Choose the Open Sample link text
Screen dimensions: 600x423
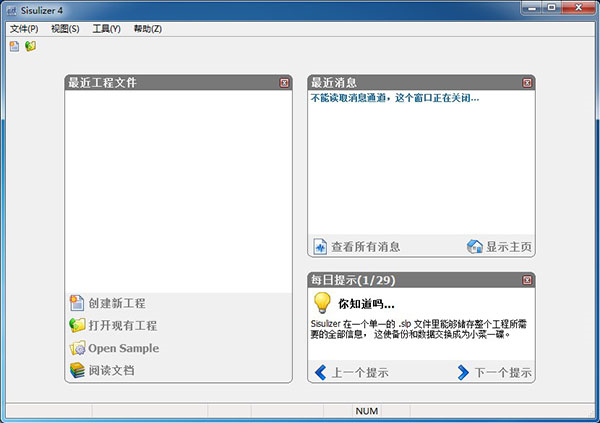pos(124,348)
